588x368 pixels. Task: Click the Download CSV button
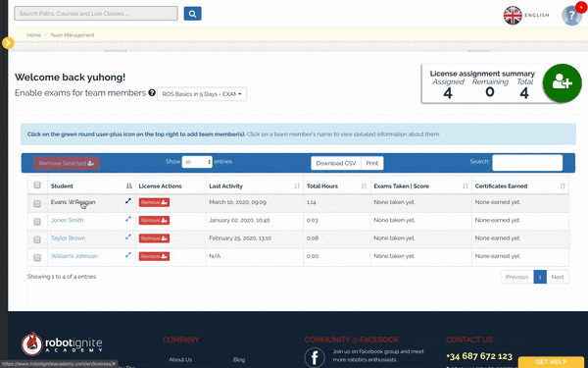(x=336, y=163)
